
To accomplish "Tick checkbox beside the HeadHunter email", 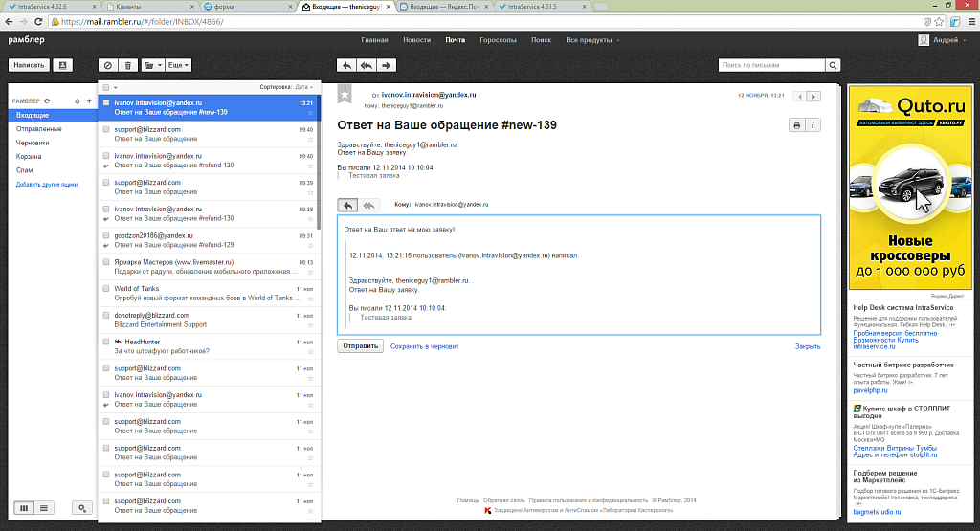I will tap(106, 342).
